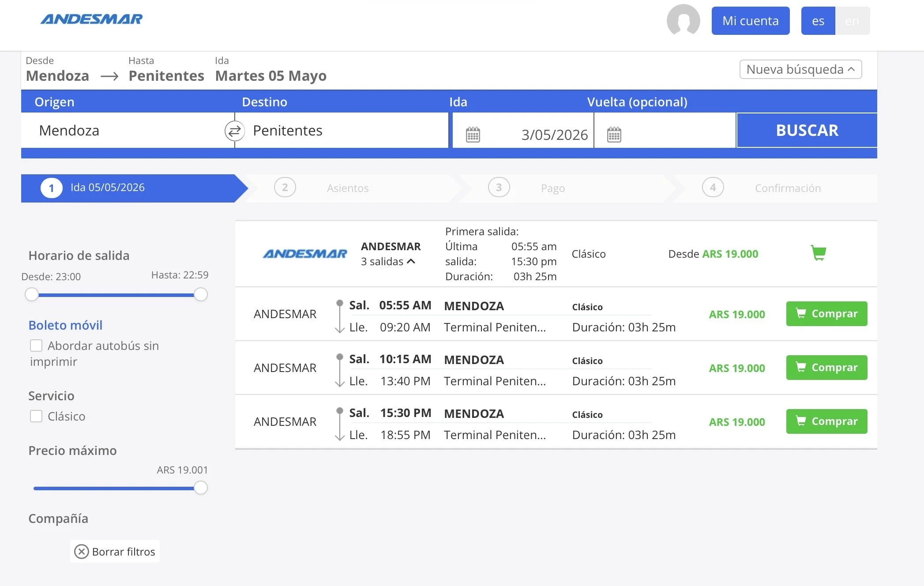
Task: Open Mi cuenta
Action: [751, 21]
